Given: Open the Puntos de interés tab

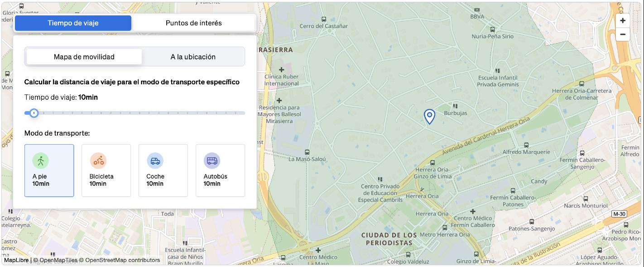Looking at the screenshot, I should point(194,23).
